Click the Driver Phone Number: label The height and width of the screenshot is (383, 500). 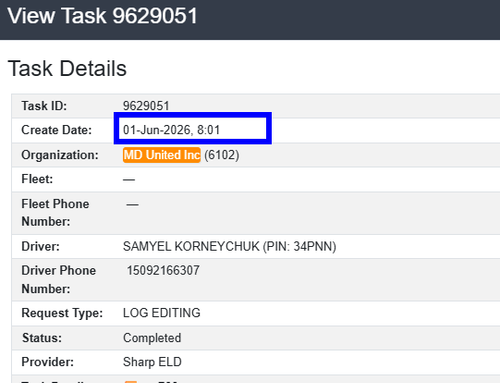tap(59, 279)
